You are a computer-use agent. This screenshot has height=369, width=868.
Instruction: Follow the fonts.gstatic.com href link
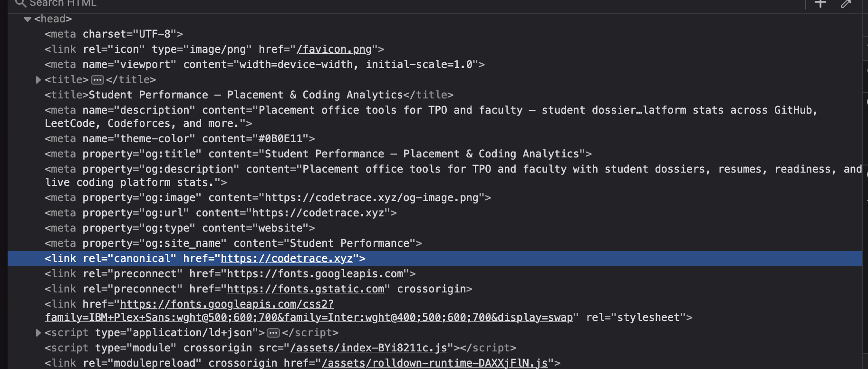point(306,289)
